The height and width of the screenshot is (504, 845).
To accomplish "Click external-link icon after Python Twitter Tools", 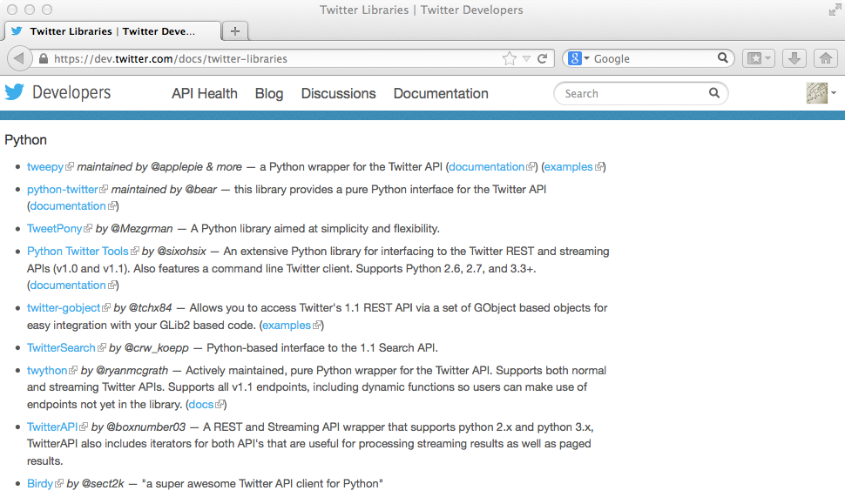I will click(x=135, y=252).
